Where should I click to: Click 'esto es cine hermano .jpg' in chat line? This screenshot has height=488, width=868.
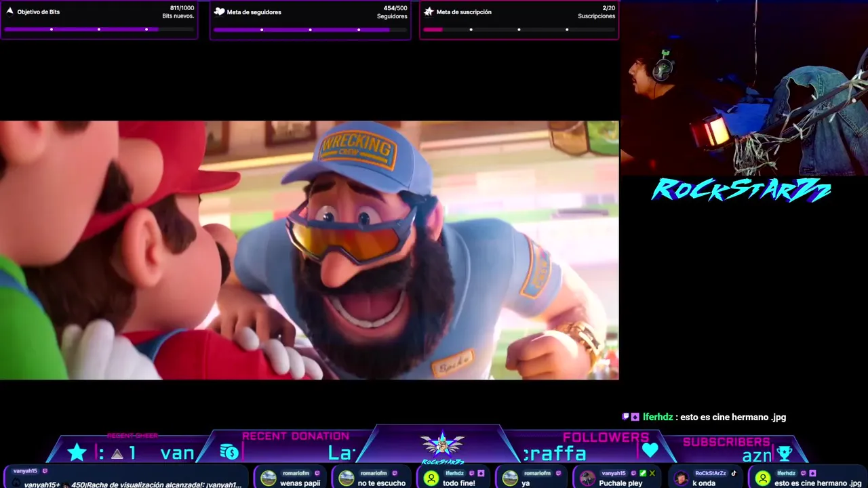pyautogui.click(x=733, y=417)
